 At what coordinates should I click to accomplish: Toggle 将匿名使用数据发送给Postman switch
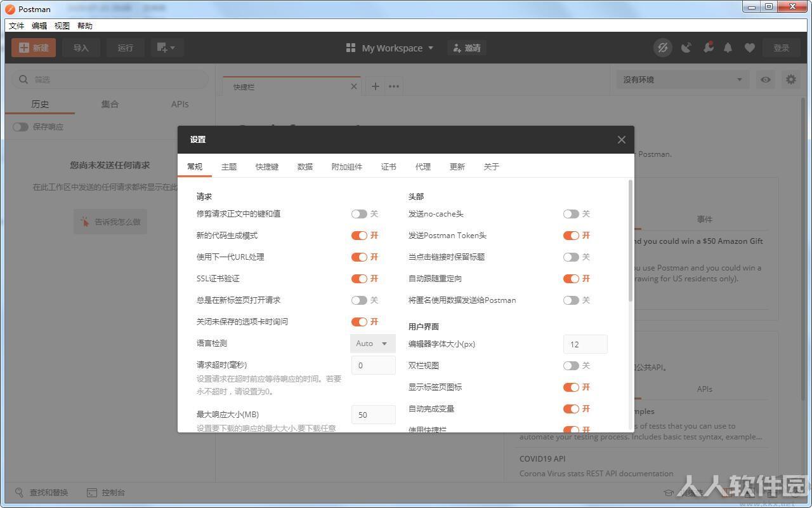coord(571,300)
